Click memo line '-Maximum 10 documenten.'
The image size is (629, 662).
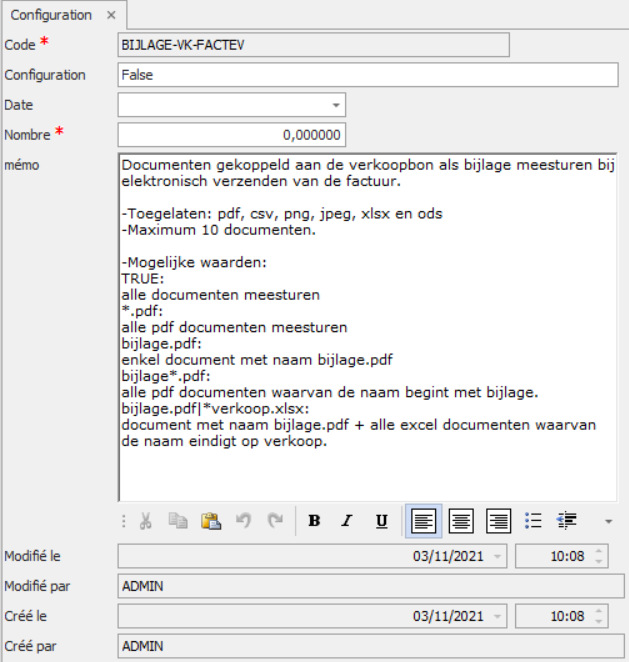point(219,230)
